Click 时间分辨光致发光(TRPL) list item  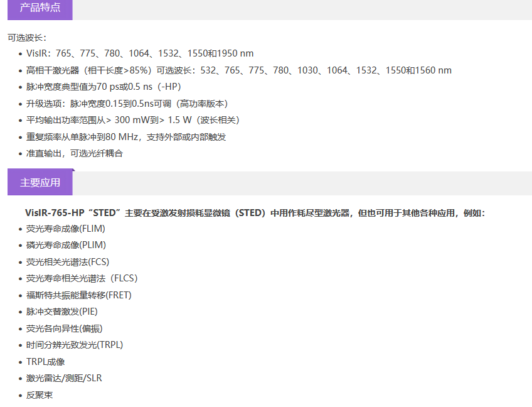[75, 345]
